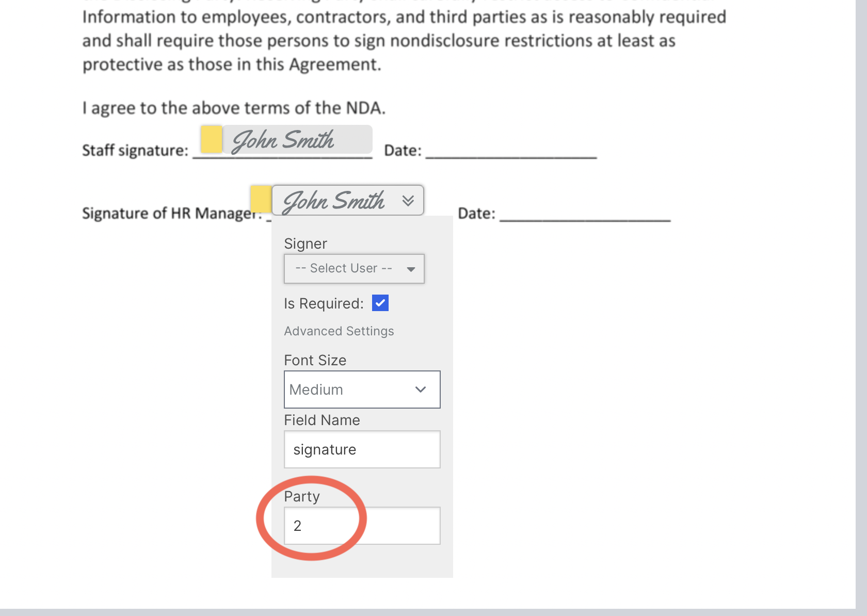
Task: Click the 'Staff signature:' label text
Action: [135, 150]
